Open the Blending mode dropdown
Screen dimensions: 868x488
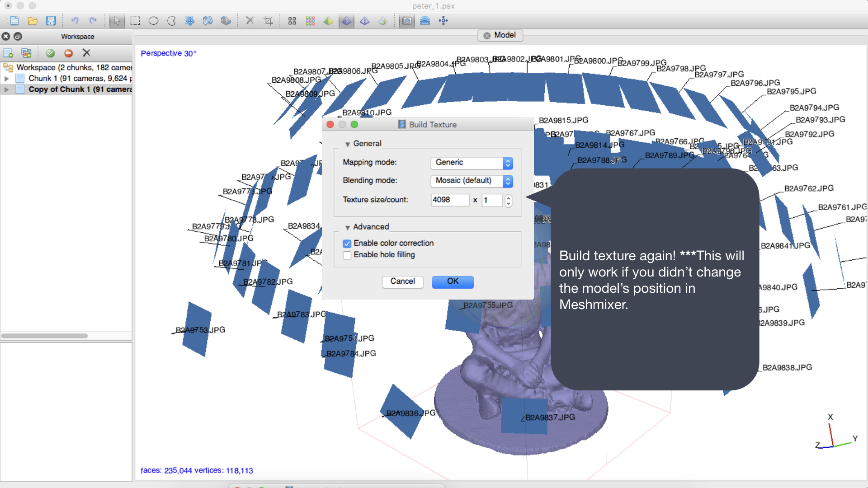[x=472, y=181]
